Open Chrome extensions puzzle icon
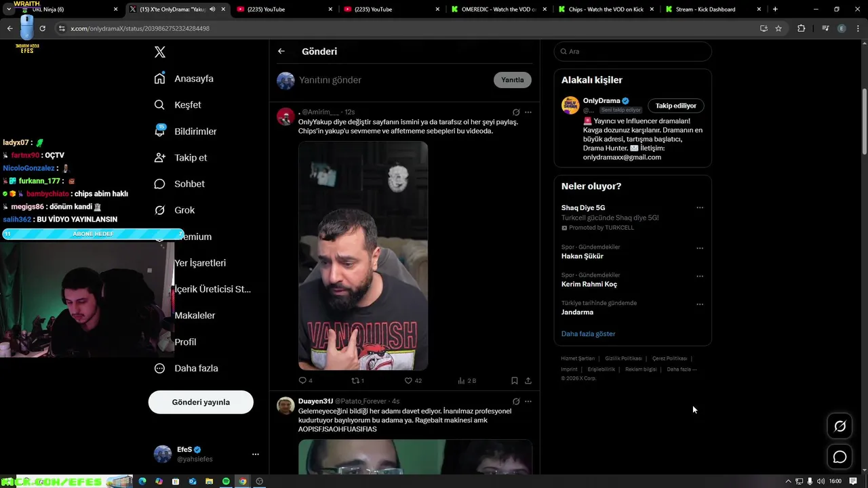This screenshot has width=868, height=488. click(x=802, y=28)
